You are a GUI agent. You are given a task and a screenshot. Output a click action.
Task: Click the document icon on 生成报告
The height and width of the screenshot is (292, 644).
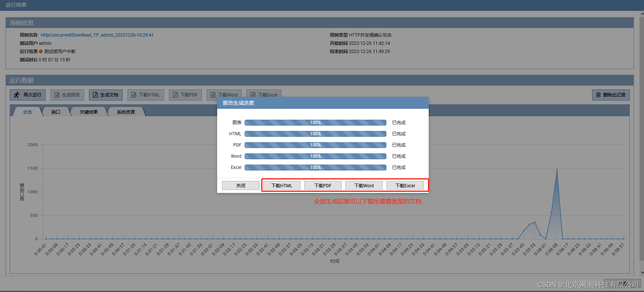[x=57, y=95]
